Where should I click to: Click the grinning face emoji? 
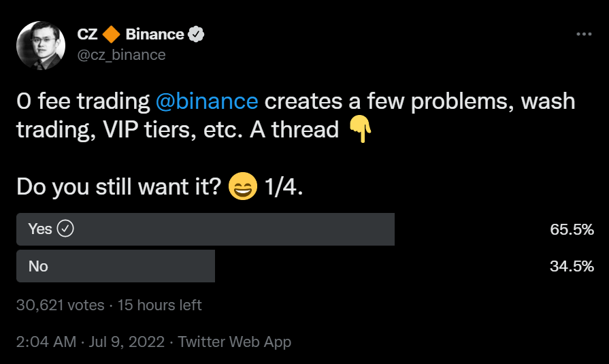coord(242,188)
